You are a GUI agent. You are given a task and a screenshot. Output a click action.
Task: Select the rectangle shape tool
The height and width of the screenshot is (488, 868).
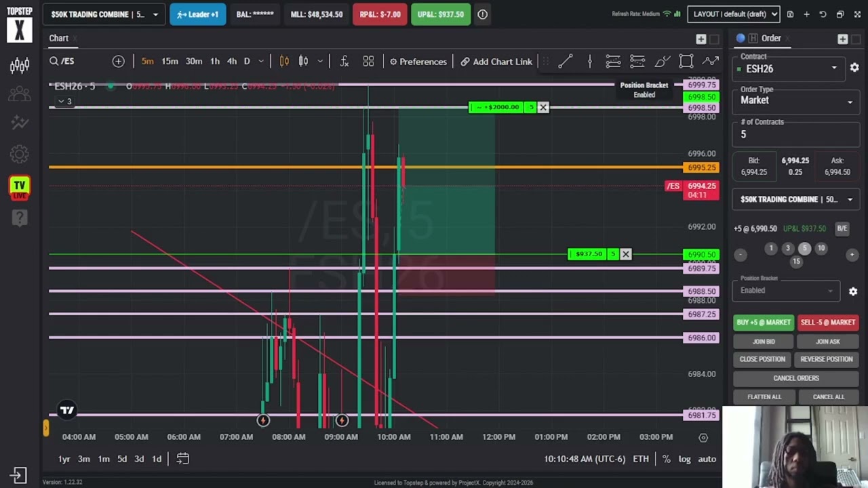point(686,62)
